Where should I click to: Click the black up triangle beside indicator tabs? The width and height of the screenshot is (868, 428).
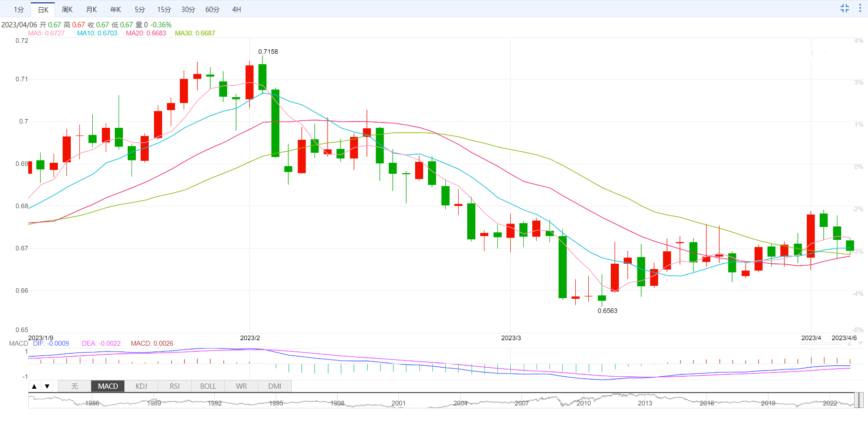click(x=34, y=386)
